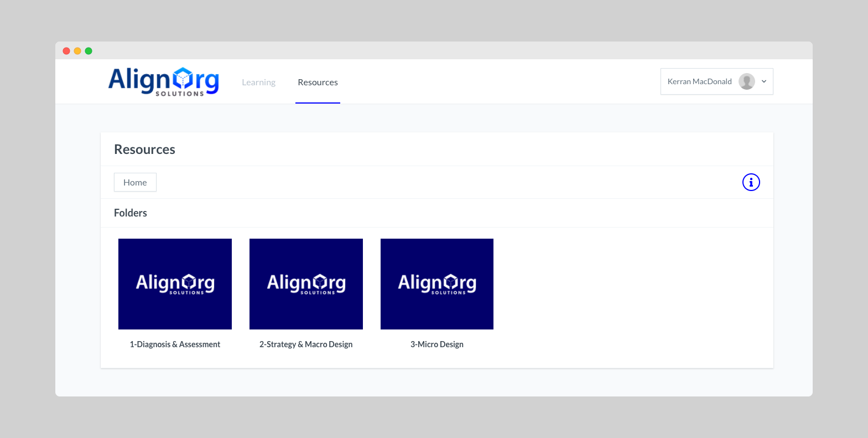
Task: Select the Resources tab
Action: (x=318, y=83)
